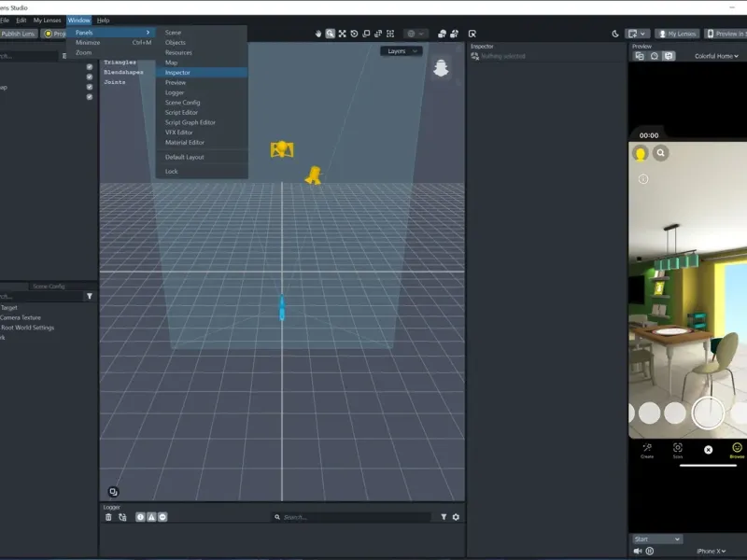Click the search magnifier in phone preview
The image size is (747, 560).
point(661,153)
